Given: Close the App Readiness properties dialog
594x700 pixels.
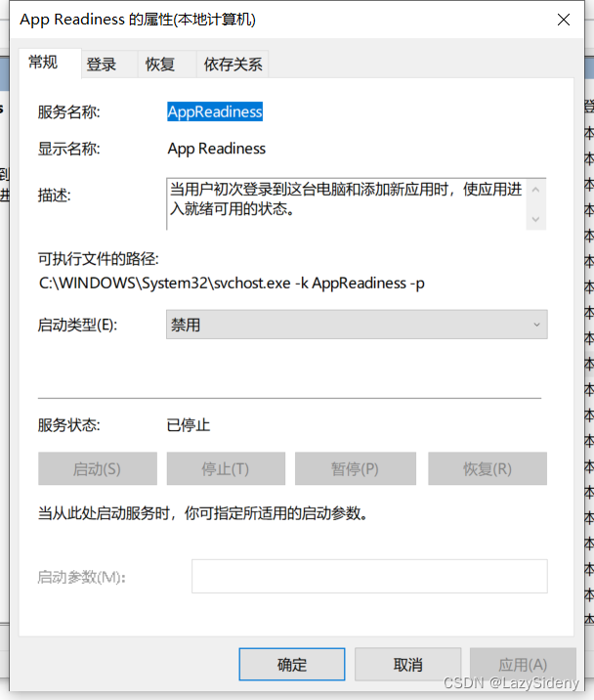Looking at the screenshot, I should pyautogui.click(x=564, y=20).
